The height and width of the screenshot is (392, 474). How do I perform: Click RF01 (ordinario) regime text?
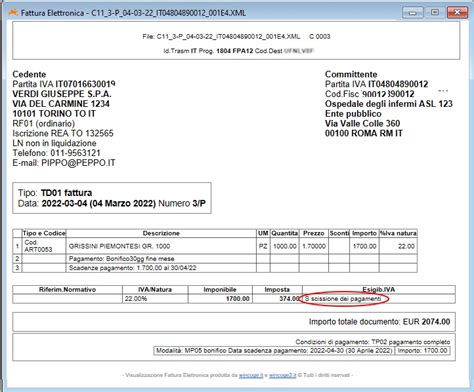(x=43, y=124)
